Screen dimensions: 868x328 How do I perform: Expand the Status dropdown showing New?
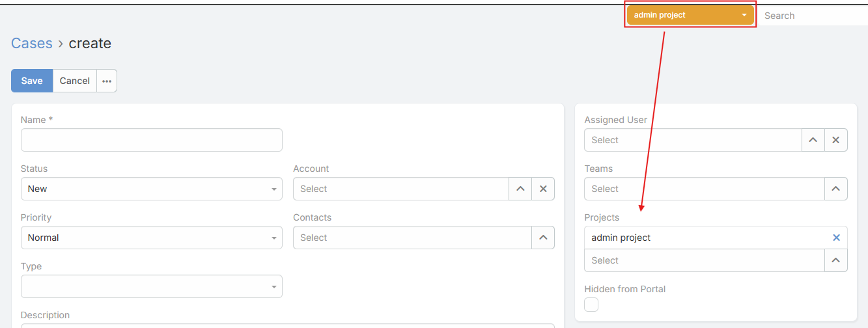coord(151,189)
